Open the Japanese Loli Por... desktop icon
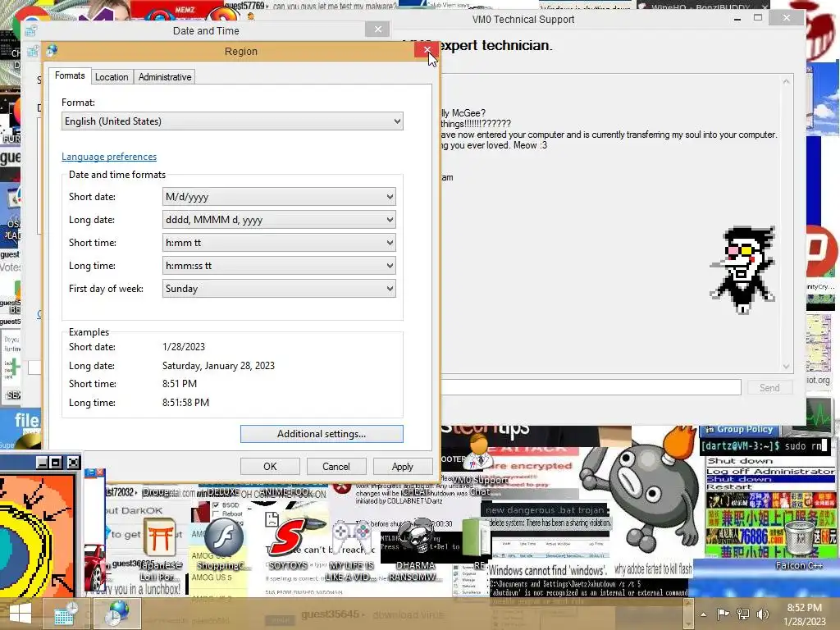This screenshot has width=840, height=630. 158,550
